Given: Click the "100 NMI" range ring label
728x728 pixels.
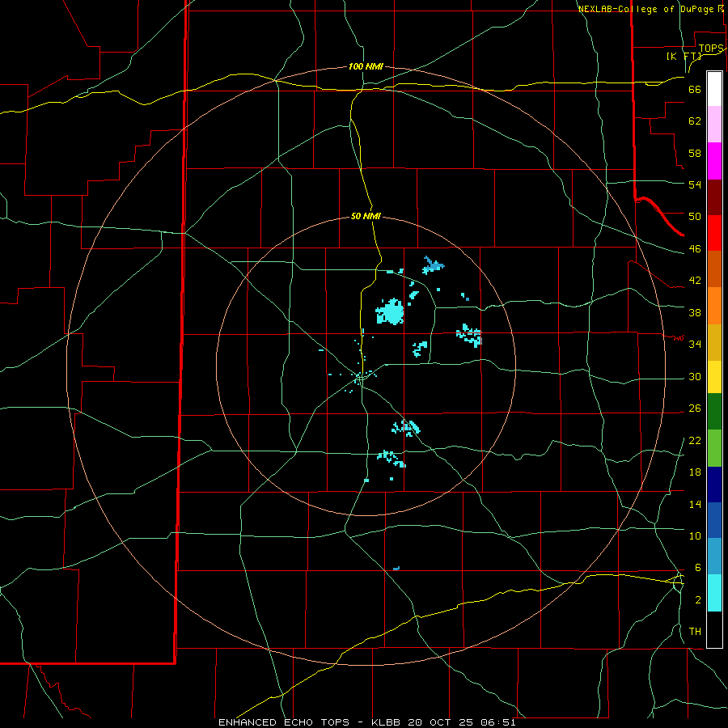Looking at the screenshot, I should [x=366, y=66].
